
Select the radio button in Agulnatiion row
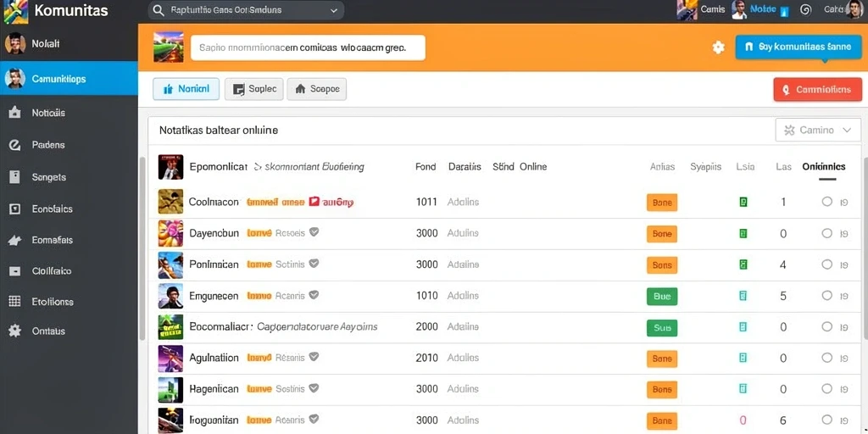click(x=827, y=358)
